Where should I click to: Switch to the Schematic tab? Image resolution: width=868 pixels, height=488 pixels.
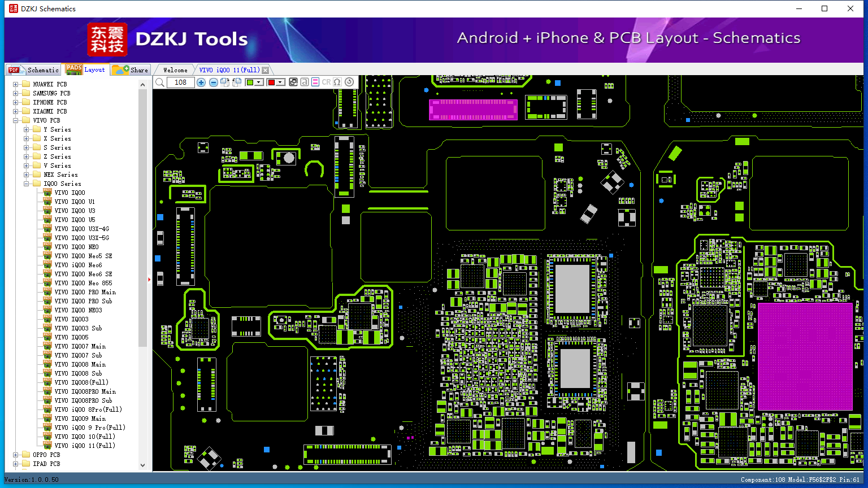click(x=33, y=69)
